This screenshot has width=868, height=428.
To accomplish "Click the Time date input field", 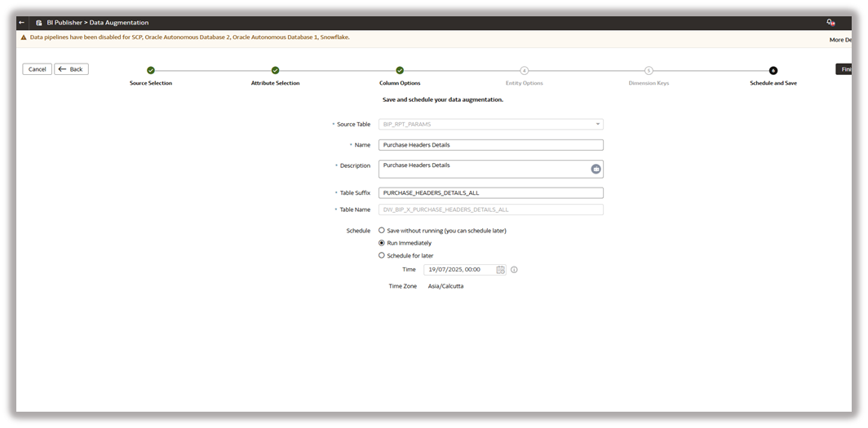I will click(464, 270).
